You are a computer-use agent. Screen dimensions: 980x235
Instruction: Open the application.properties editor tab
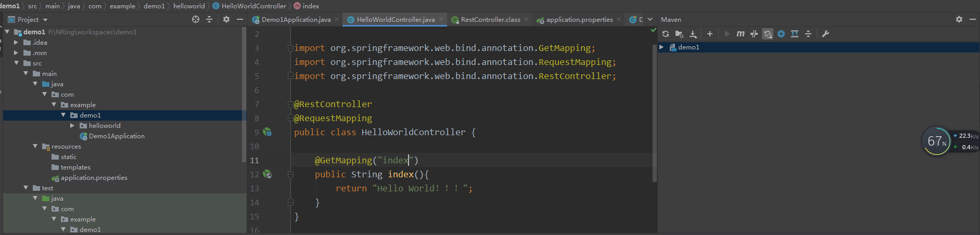579,19
